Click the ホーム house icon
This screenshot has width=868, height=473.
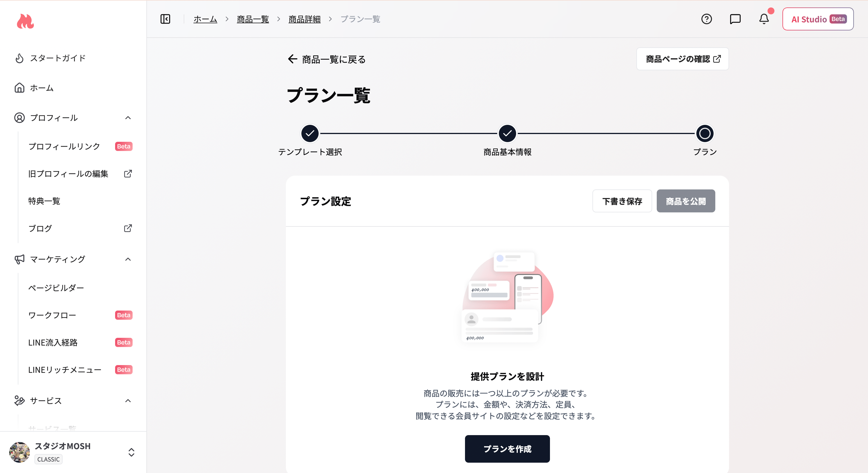pyautogui.click(x=20, y=88)
